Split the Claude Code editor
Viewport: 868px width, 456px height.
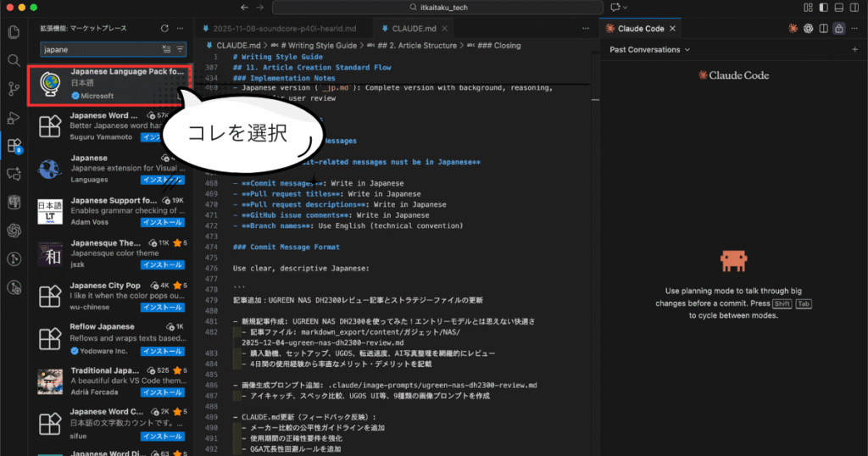pos(824,28)
